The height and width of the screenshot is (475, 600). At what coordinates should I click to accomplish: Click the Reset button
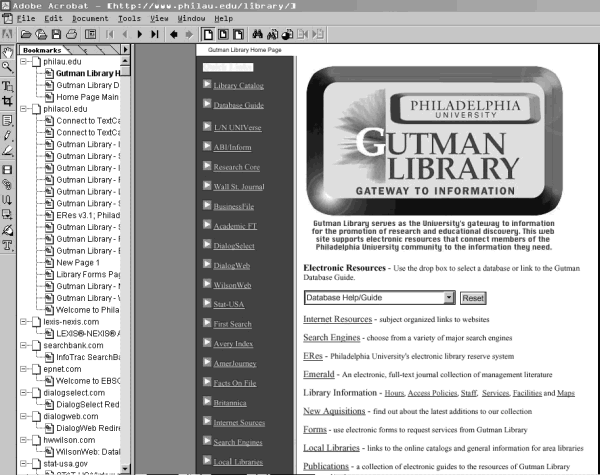point(473,298)
